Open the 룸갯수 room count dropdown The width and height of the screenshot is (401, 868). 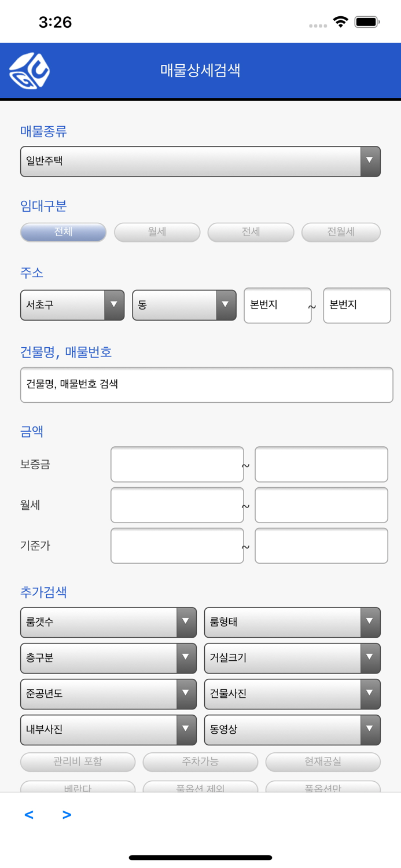(x=108, y=621)
